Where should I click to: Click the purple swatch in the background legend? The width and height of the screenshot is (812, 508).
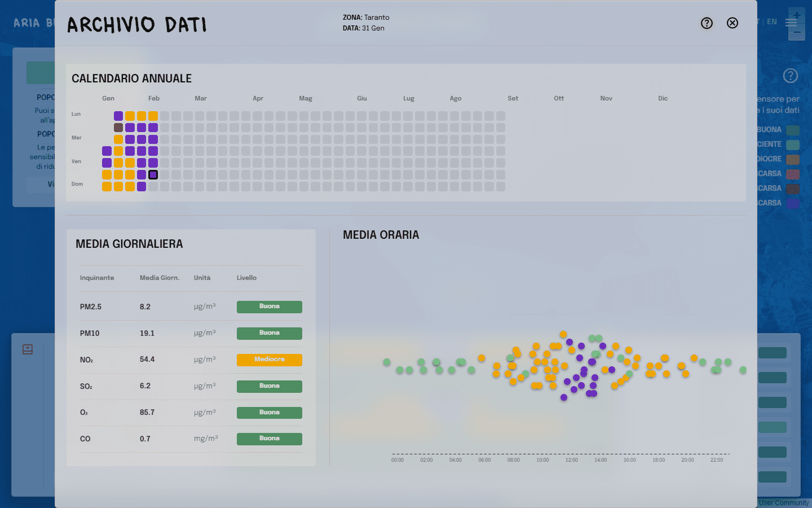[793, 203]
